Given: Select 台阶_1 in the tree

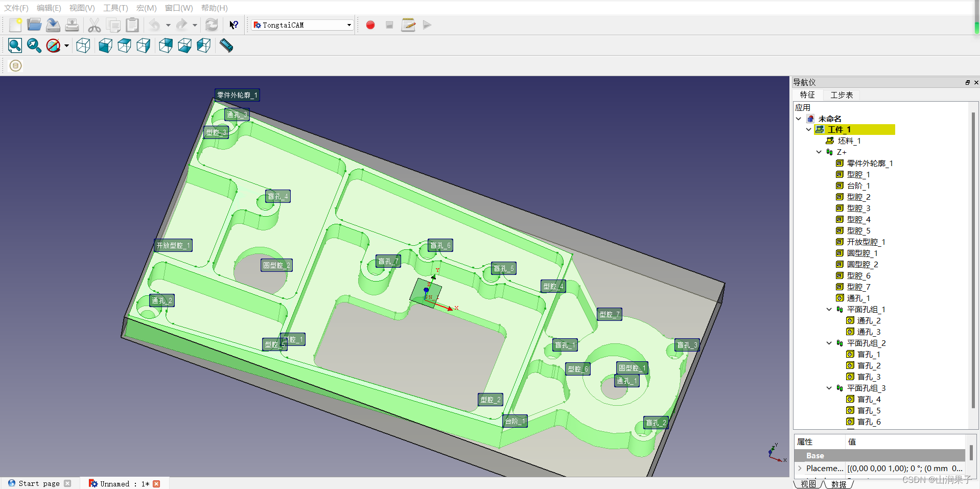Looking at the screenshot, I should click(x=858, y=186).
